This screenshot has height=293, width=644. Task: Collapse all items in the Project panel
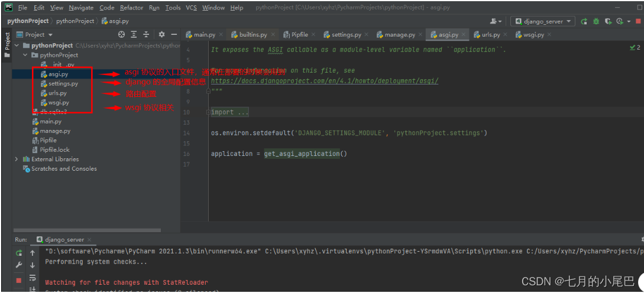click(146, 34)
